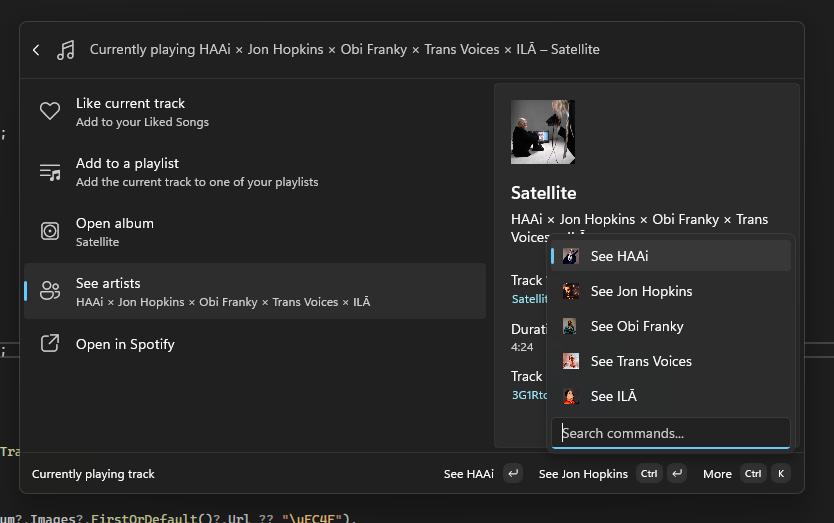Click the people icon beside See artists

coord(50,291)
